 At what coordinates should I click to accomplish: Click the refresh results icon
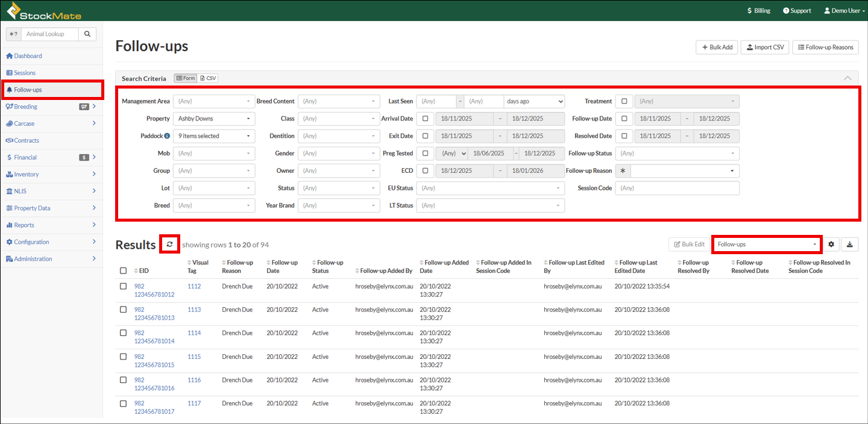pos(170,245)
